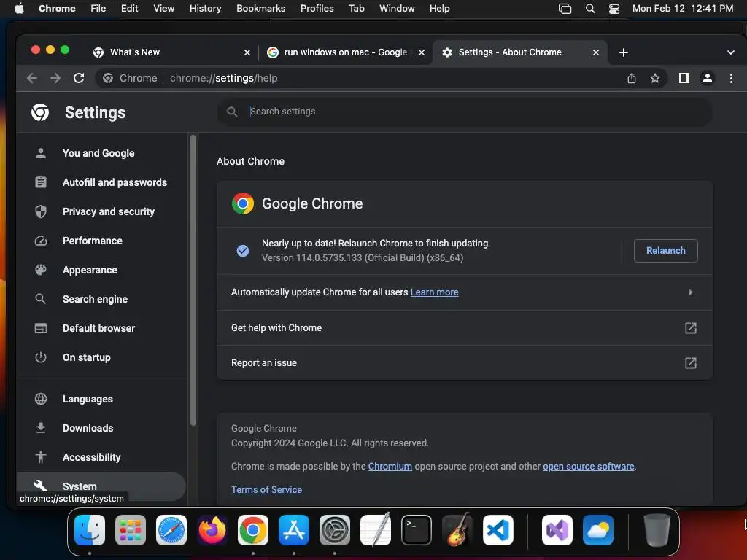
Task: Open the History menu
Action: tap(205, 9)
